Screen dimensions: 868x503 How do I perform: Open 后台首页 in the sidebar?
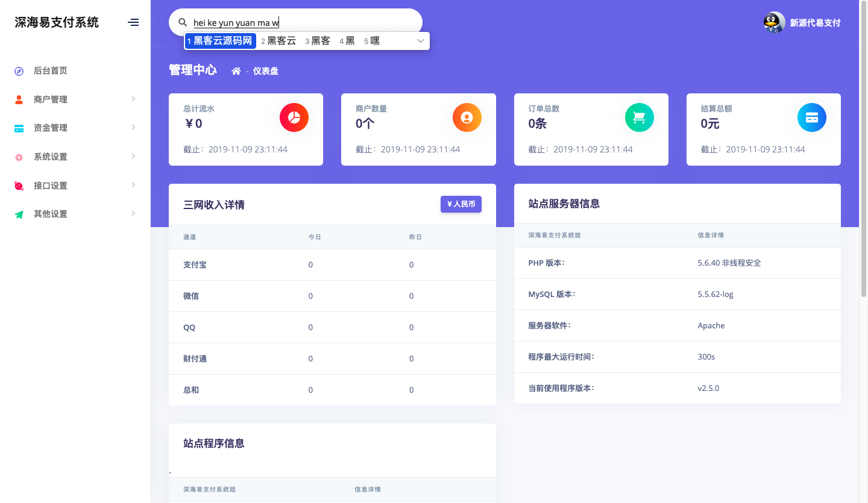pos(51,70)
